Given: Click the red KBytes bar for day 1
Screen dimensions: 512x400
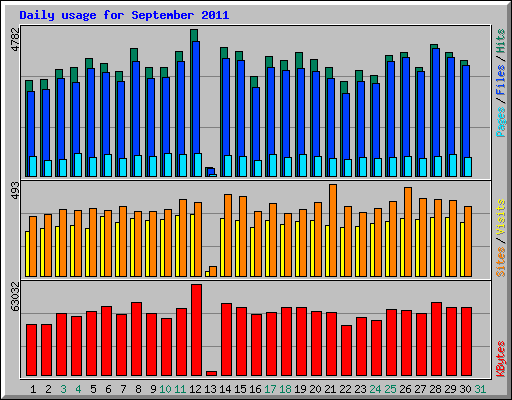Looking at the screenshot, I should tap(32, 350).
